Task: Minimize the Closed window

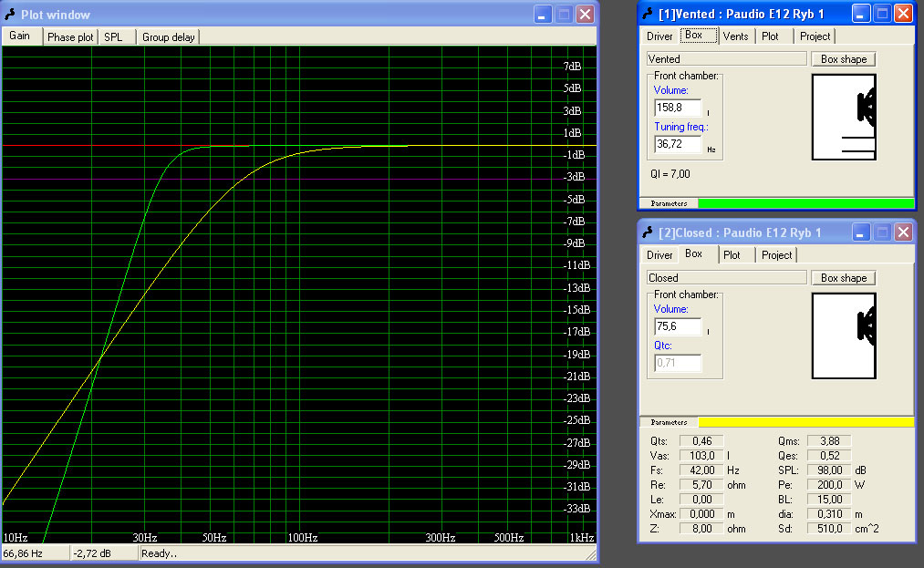Action: (860, 232)
